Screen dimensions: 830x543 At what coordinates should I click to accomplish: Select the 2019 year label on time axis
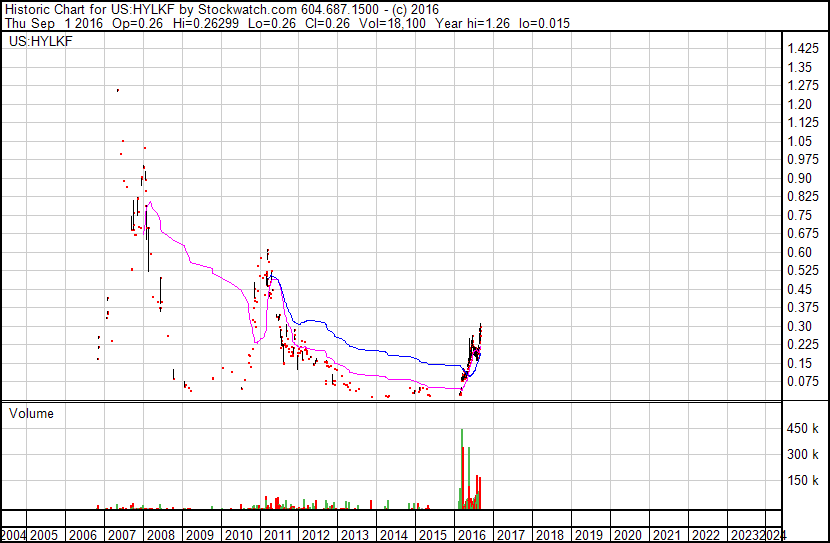click(588, 535)
